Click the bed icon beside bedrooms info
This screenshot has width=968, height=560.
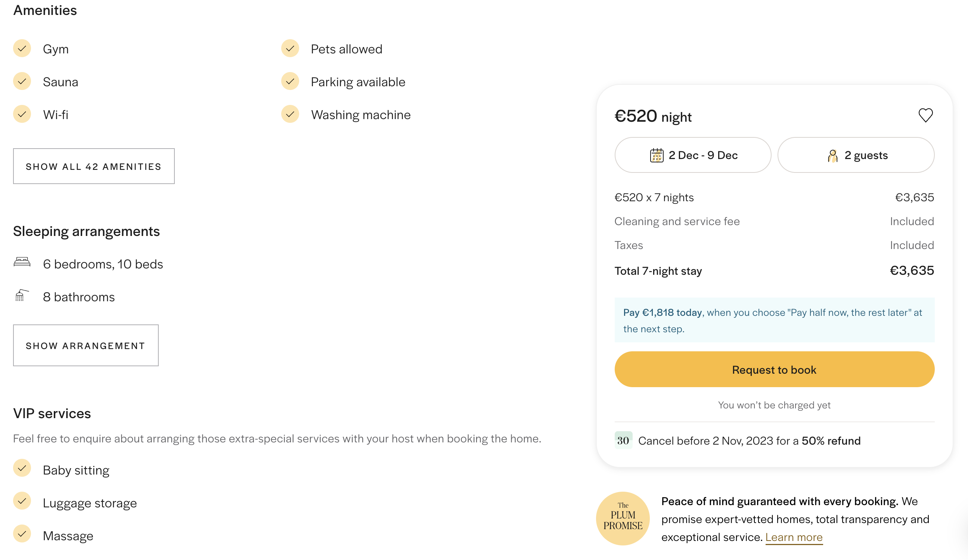click(x=22, y=262)
